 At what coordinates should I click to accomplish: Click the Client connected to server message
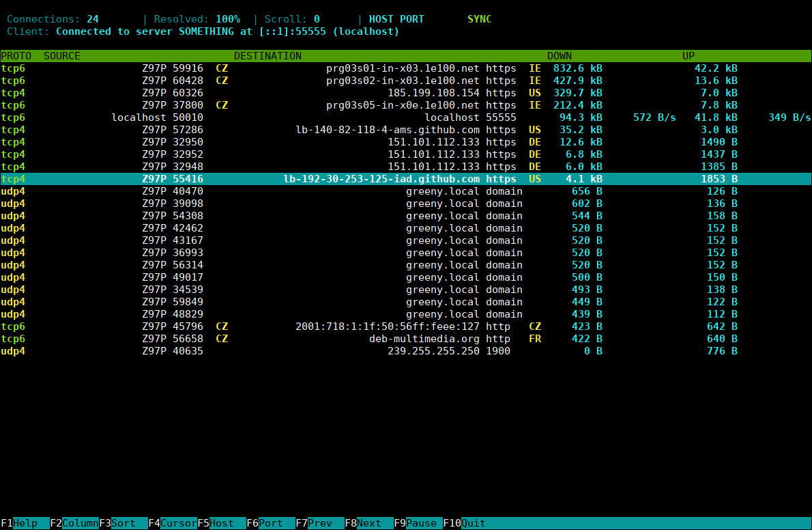tap(203, 31)
